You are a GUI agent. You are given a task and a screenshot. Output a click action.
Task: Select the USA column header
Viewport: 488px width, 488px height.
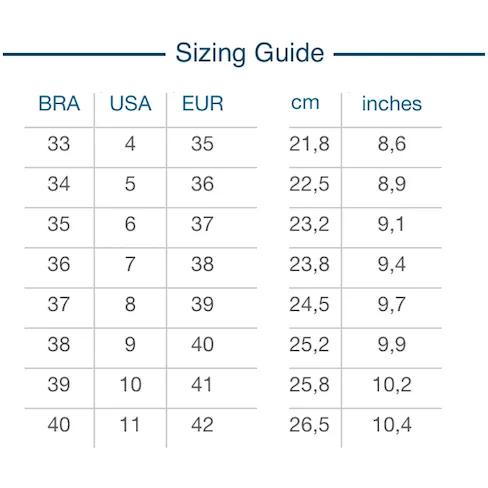pyautogui.click(x=130, y=103)
